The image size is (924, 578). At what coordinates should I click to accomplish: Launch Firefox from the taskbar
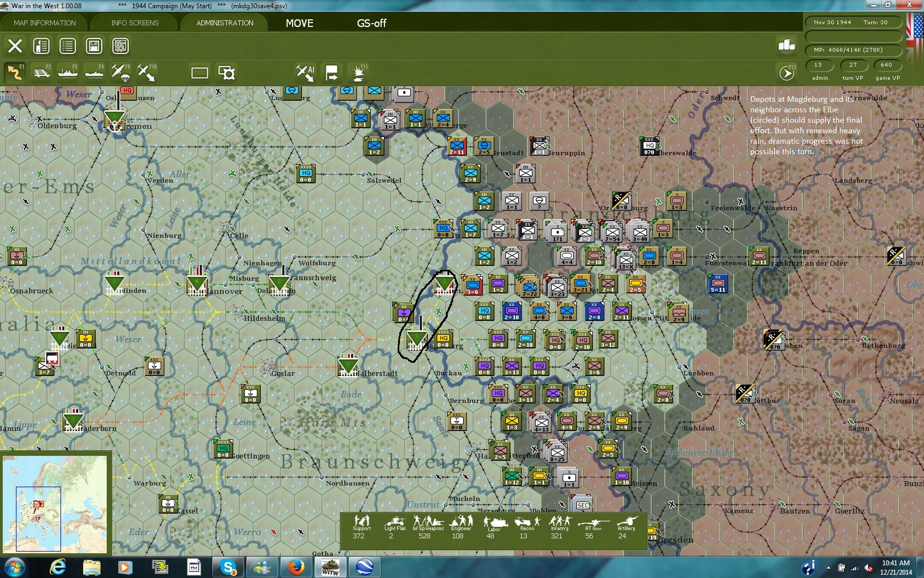tap(296, 567)
